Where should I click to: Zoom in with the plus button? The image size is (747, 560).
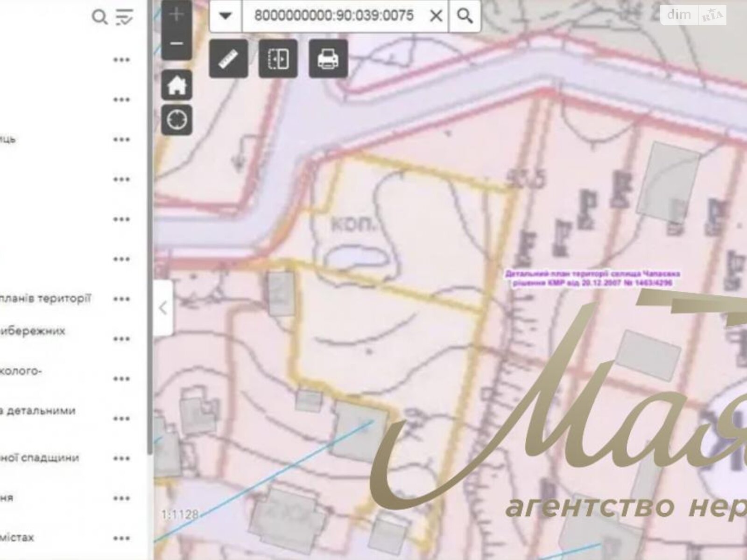pos(176,14)
